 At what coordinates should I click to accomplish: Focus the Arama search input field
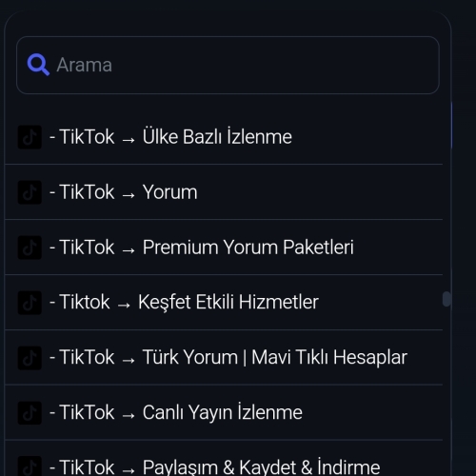pos(228,65)
